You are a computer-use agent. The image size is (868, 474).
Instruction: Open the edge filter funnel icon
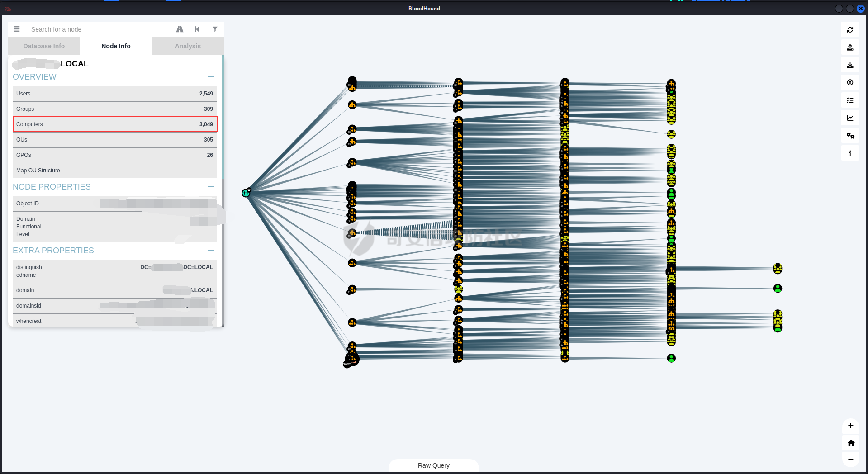[x=215, y=29]
